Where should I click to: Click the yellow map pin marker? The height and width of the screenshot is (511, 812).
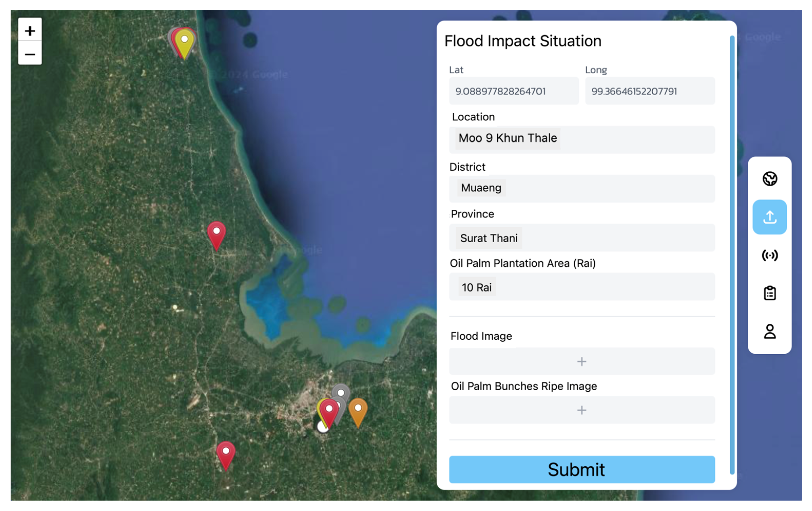coord(185,42)
